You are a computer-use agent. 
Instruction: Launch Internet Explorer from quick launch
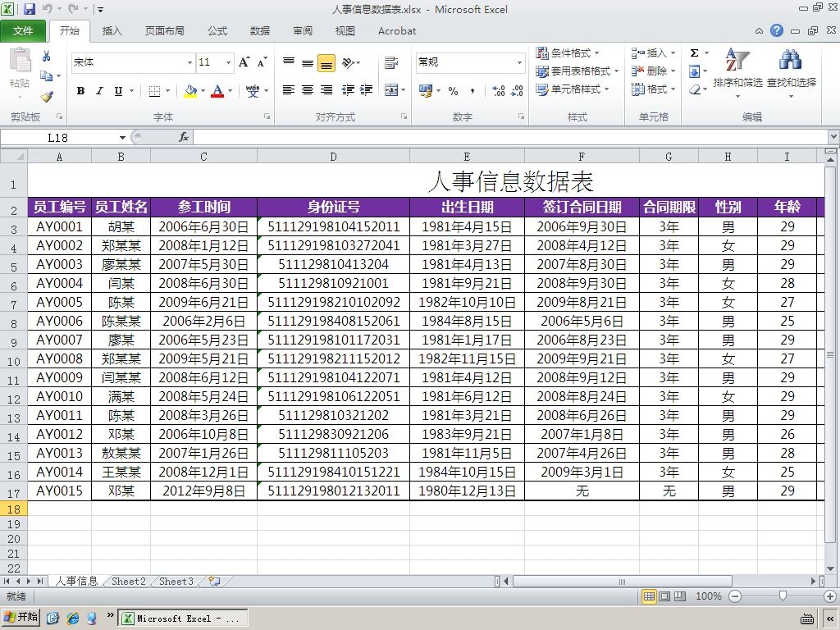coord(73,619)
